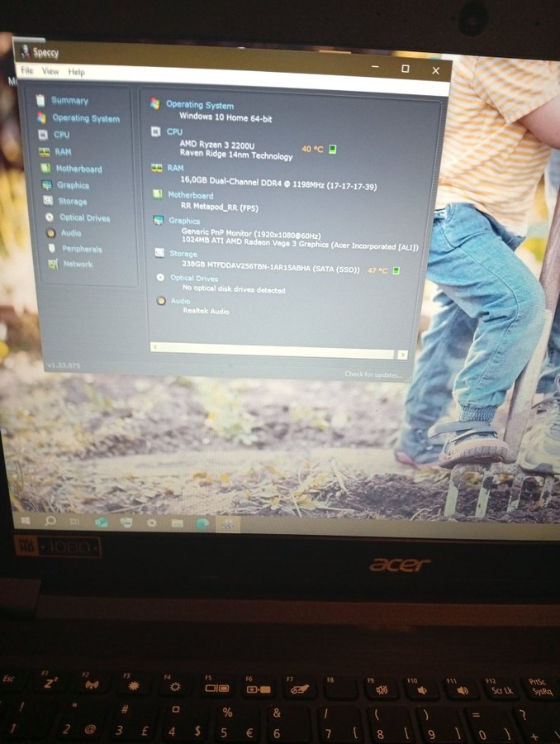Click the Graphics icon in summary pane

(x=159, y=220)
